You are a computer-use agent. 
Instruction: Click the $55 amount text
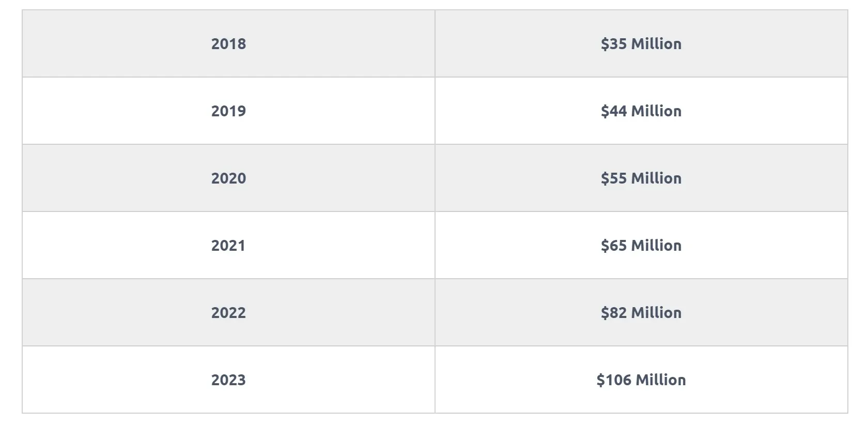click(x=614, y=178)
